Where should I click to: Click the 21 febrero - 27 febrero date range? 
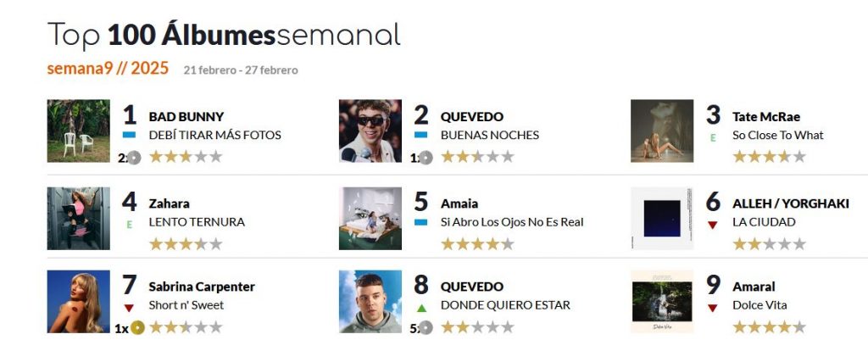click(x=241, y=70)
